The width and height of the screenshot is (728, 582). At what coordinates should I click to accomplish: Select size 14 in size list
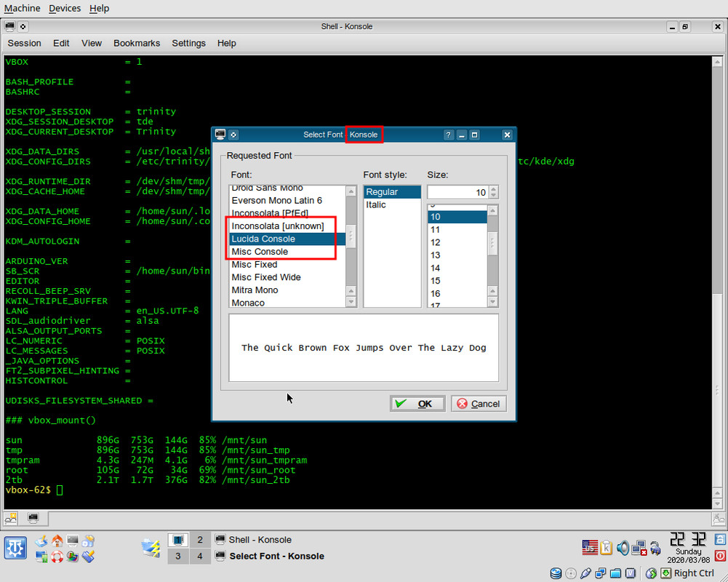coord(457,268)
